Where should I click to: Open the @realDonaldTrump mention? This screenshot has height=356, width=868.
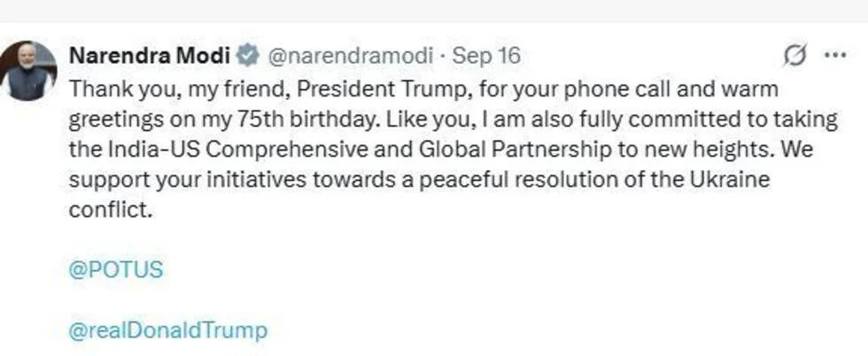click(x=167, y=331)
